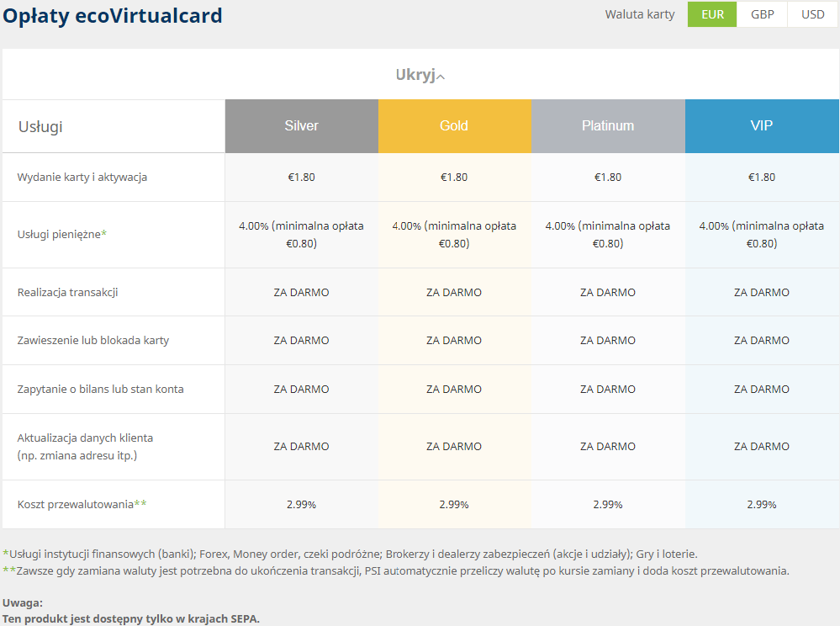Click Silver ZA DARMO for Aktualizacja danych klienta
The height and width of the screenshot is (626, 840).
pyautogui.click(x=302, y=447)
